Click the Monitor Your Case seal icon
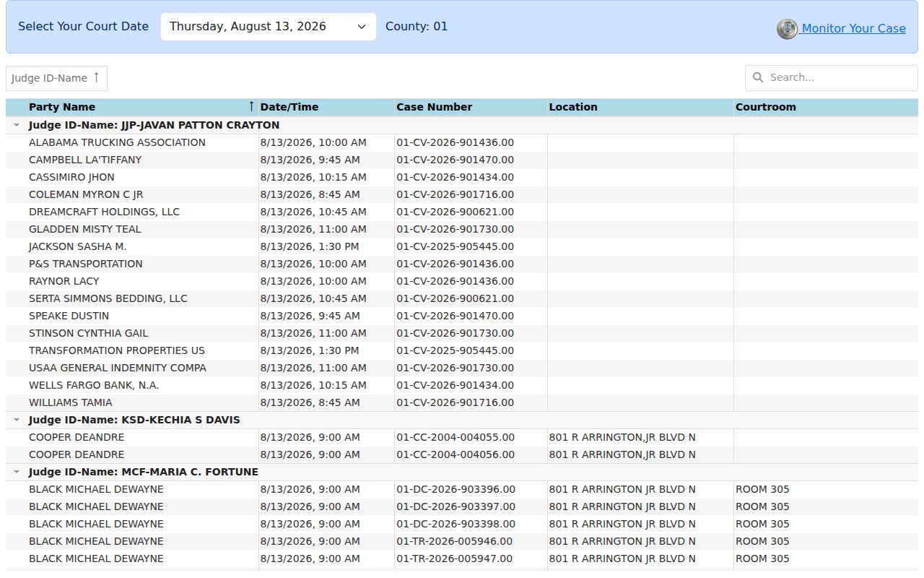Viewport: 924px width, 578px height. (x=787, y=29)
